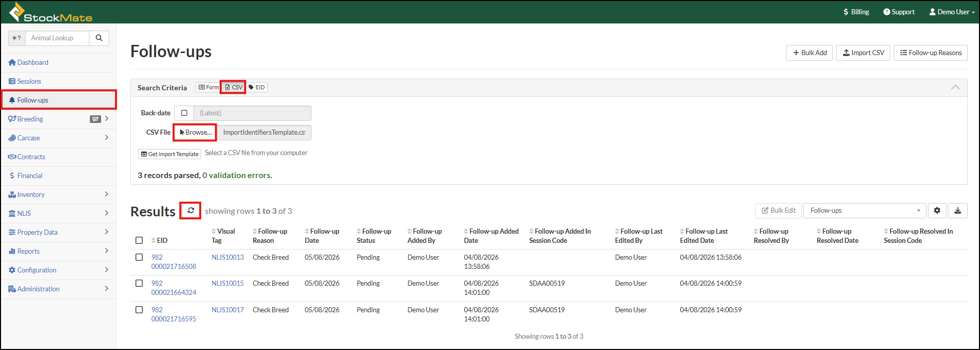This screenshot has height=350, width=980.
Task: Tick checkbox for row NLIS10015
Action: pos(139,283)
